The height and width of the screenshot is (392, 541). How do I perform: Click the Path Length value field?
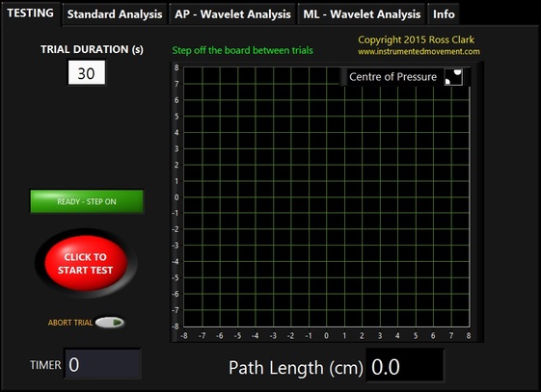(405, 367)
